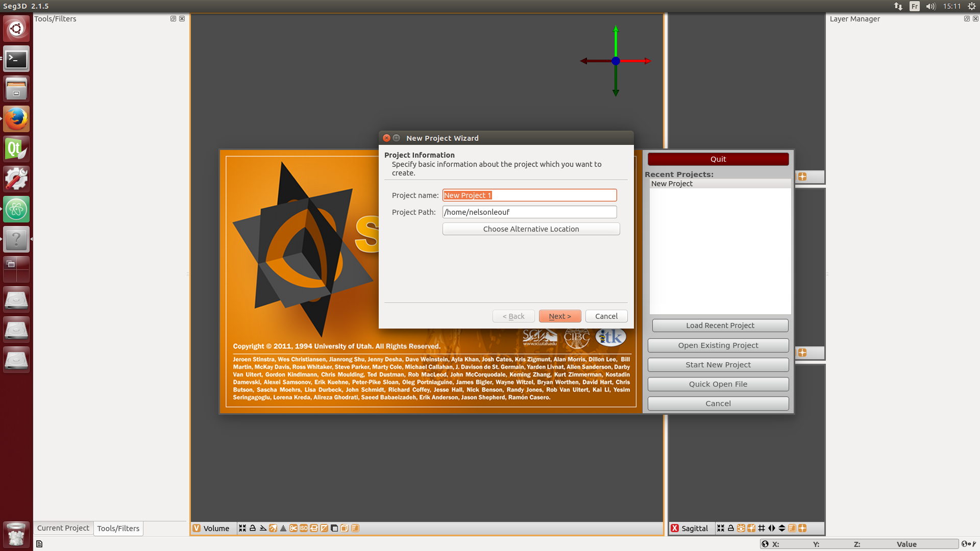Toggle the lock icon in Volume viewer toolbar
The height and width of the screenshot is (551, 980).
[253, 528]
